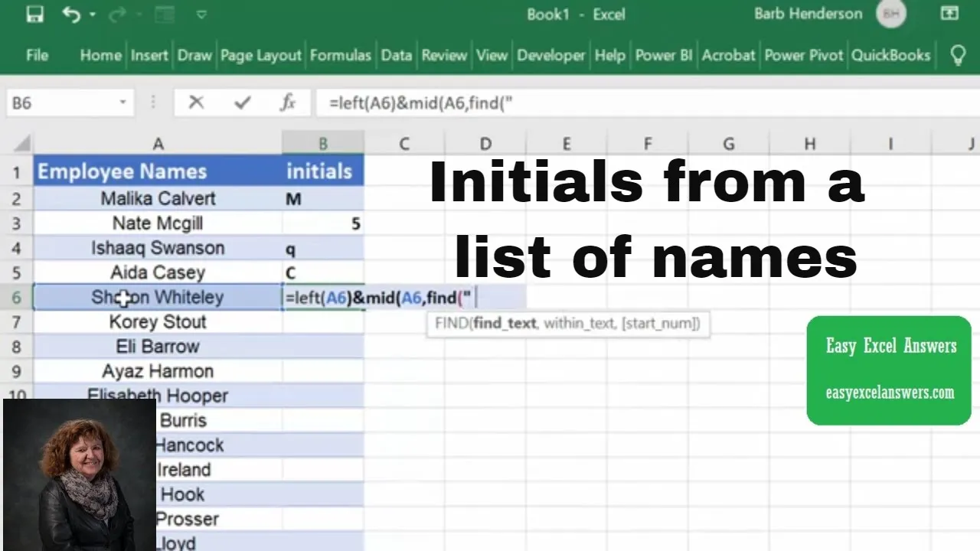Image resolution: width=980 pixels, height=551 pixels.
Task: Click the easyexcelanswers.com link text
Action: (890, 393)
